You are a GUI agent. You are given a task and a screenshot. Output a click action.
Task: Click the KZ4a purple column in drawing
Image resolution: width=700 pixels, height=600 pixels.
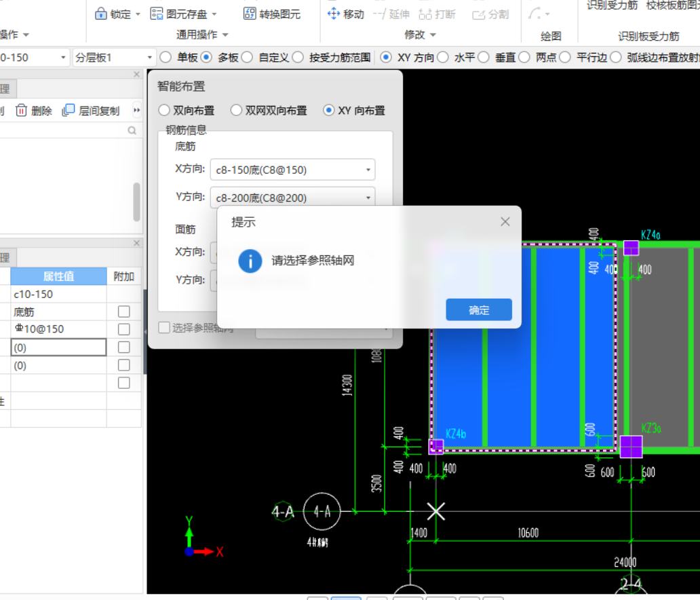point(631,248)
